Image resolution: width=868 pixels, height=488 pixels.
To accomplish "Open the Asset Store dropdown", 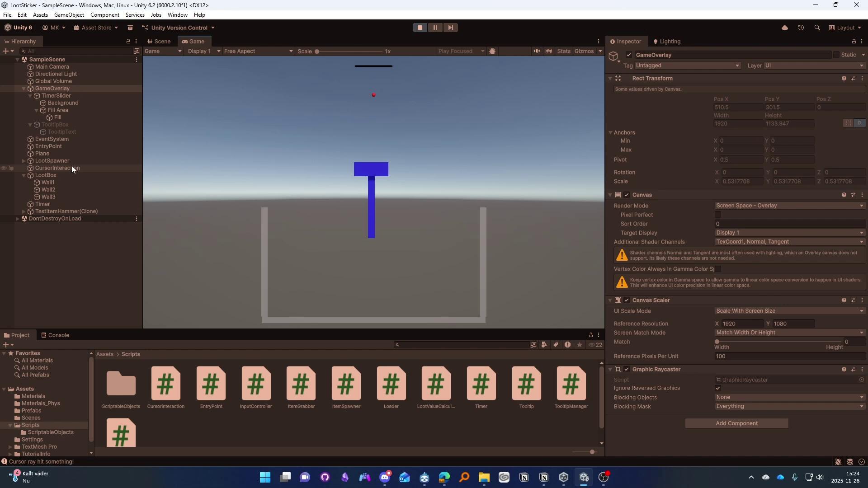I will point(96,28).
